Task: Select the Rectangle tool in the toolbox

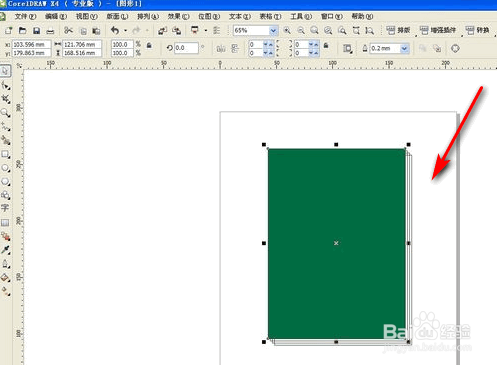Action: [5, 154]
